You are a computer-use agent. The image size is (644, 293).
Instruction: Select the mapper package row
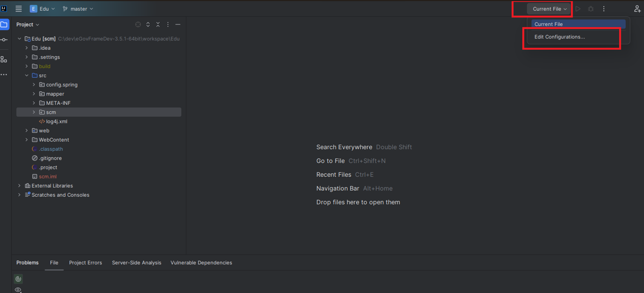[x=98, y=94]
